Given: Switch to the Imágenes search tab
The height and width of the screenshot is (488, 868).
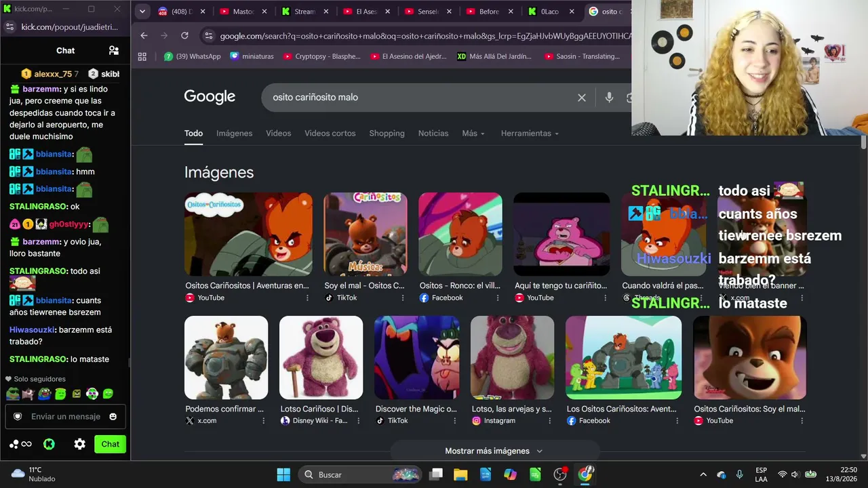Looking at the screenshot, I should [x=235, y=134].
